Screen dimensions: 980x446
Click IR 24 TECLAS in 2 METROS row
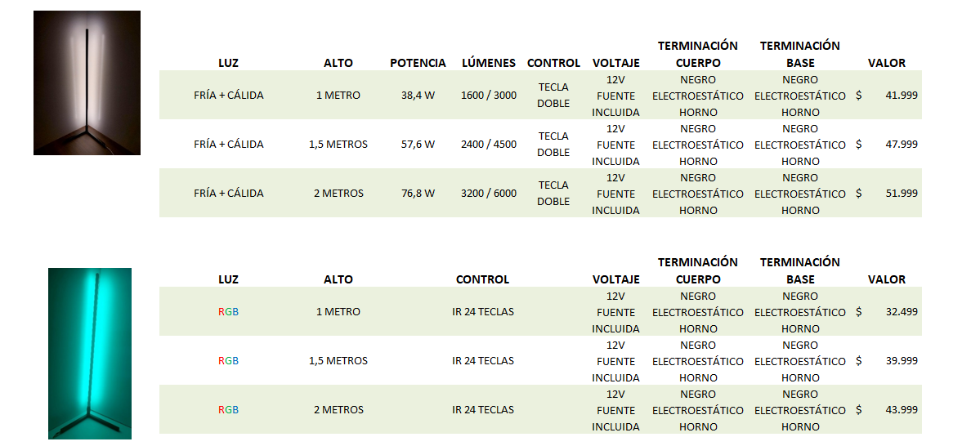(x=483, y=410)
